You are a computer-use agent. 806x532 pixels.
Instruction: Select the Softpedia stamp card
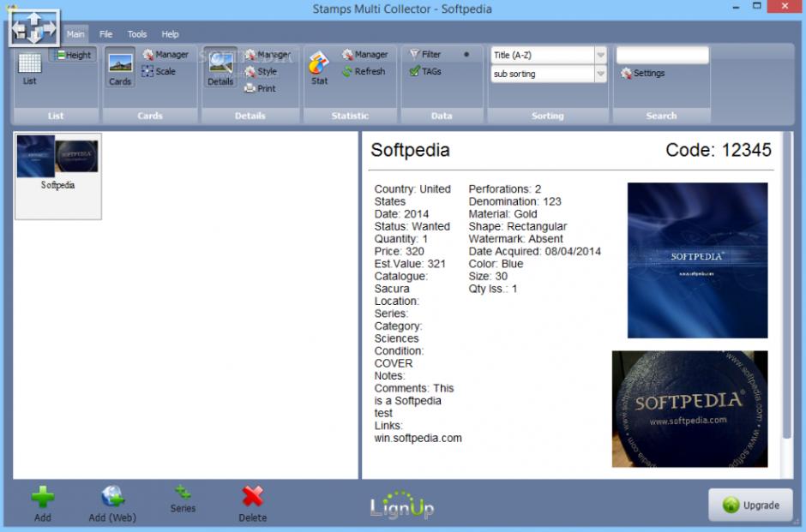[x=58, y=176]
